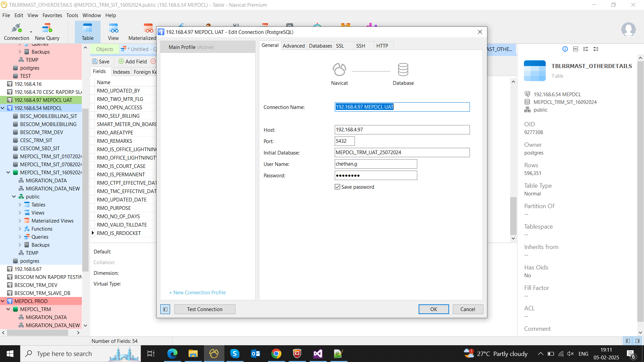Open the File menu
The image size is (644, 362).
coord(6,15)
